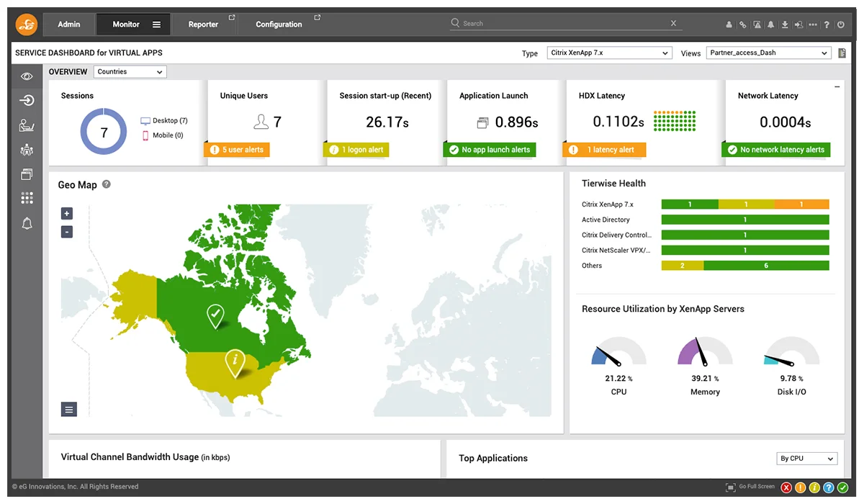Image resolution: width=864 pixels, height=504 pixels.
Task: Open the help question mark in header
Action: tap(827, 24)
